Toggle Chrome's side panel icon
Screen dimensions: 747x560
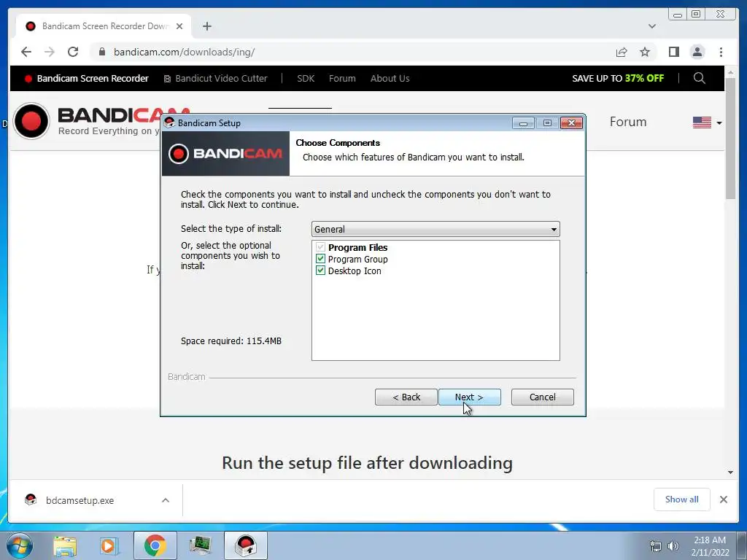click(x=673, y=52)
